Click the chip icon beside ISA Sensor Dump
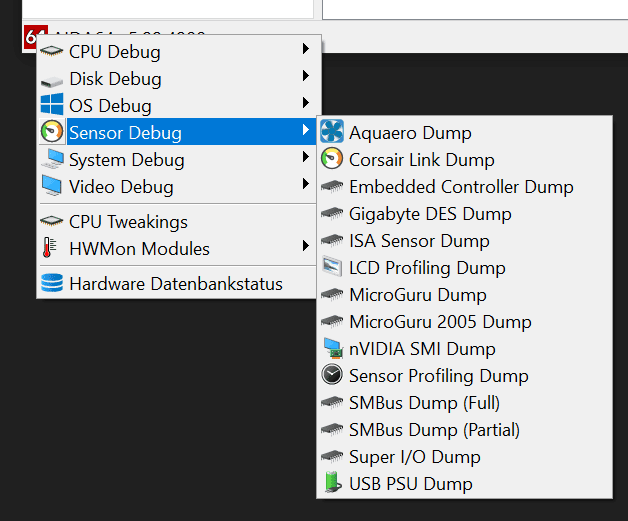628x521 pixels. (x=332, y=240)
